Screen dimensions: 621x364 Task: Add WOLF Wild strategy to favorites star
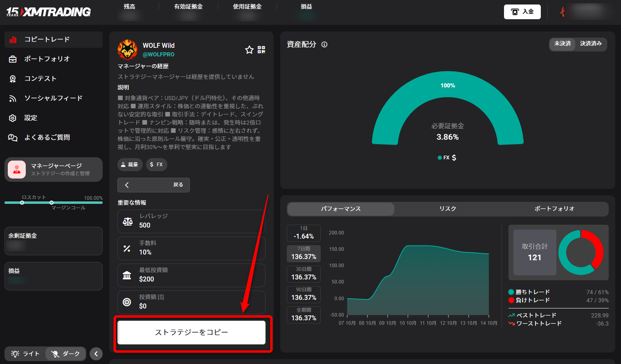(249, 50)
